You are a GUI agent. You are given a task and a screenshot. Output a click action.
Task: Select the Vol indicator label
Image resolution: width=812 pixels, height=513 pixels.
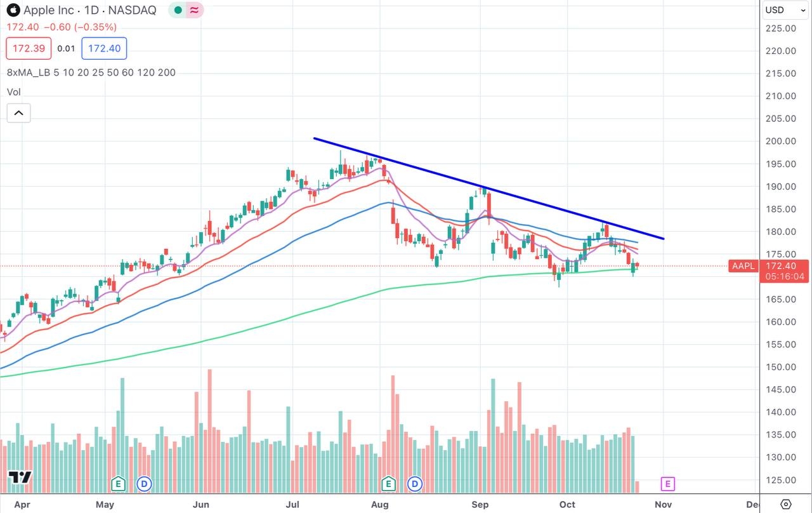[14, 92]
